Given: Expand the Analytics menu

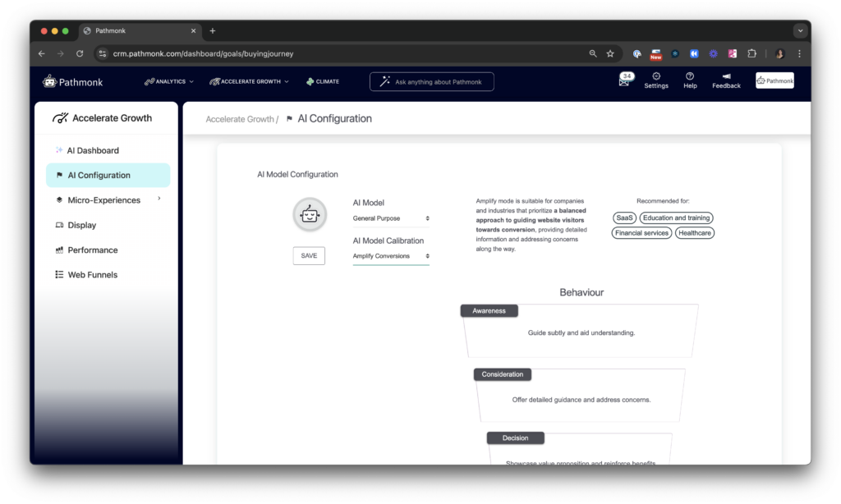Looking at the screenshot, I should (x=169, y=81).
